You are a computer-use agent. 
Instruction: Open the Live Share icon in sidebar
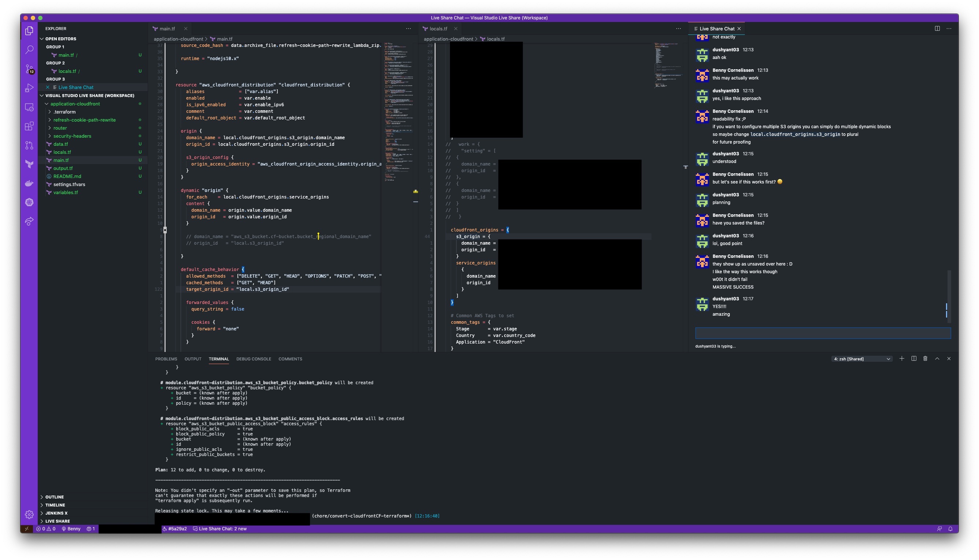pos(28,222)
